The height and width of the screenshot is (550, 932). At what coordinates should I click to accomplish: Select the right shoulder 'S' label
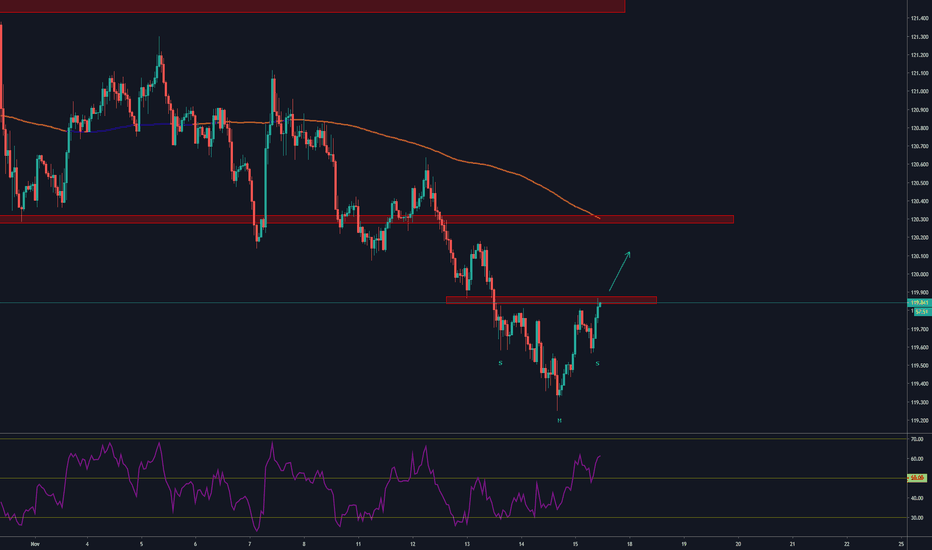pyautogui.click(x=597, y=363)
